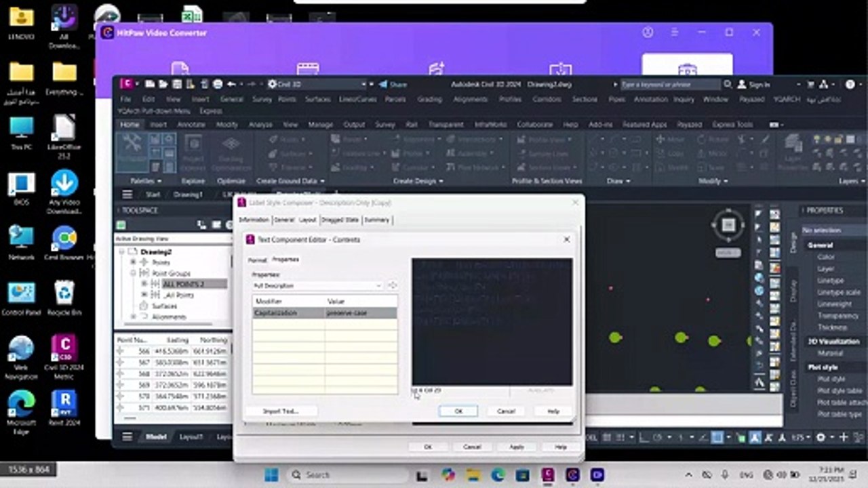Image resolution: width=868 pixels, height=488 pixels.
Task: Open the status bar settings gear in Civil 3D
Action: (821, 437)
